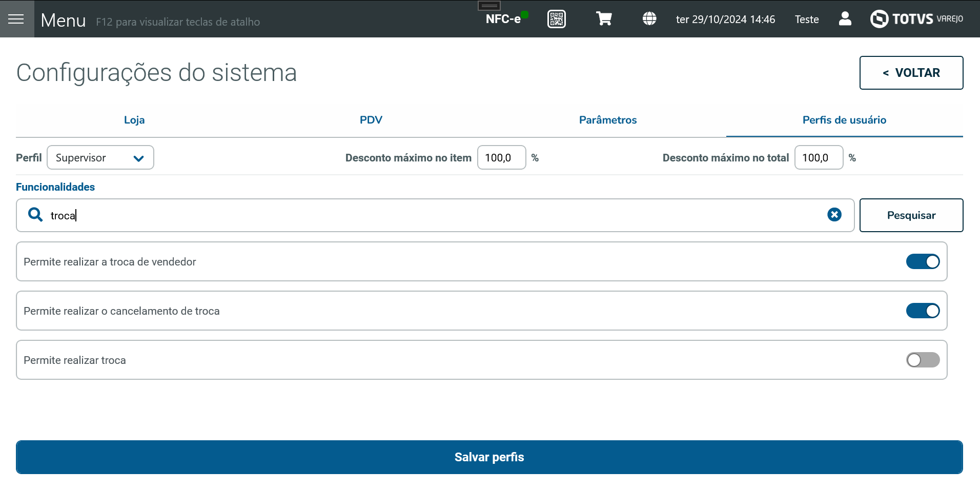This screenshot has width=980, height=491.
Task: Go back with the VOLTAR button
Action: 911,73
